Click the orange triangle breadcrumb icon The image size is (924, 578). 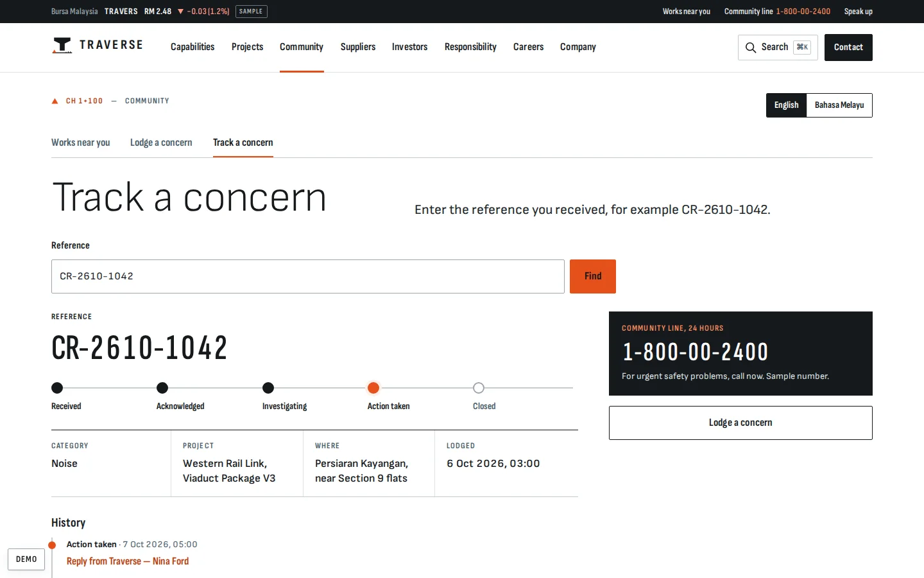click(x=55, y=101)
